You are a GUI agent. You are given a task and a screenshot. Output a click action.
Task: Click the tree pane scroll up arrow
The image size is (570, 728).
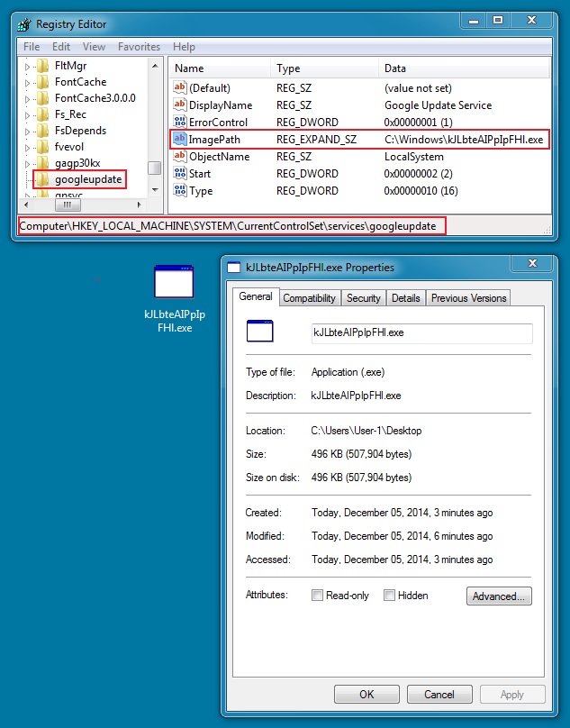155,66
